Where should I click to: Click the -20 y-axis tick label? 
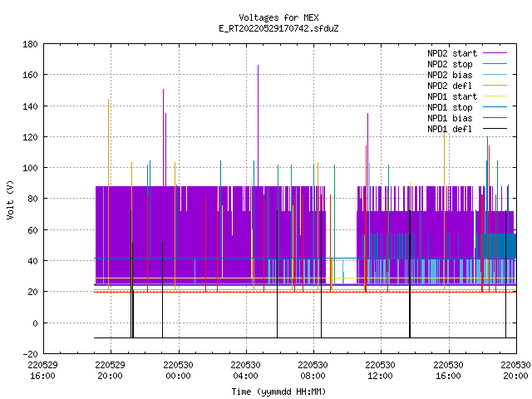pyautogui.click(x=30, y=354)
